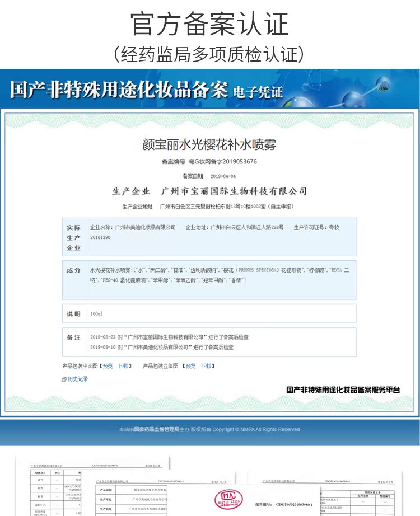Click the 备案日期 label

coord(193,176)
